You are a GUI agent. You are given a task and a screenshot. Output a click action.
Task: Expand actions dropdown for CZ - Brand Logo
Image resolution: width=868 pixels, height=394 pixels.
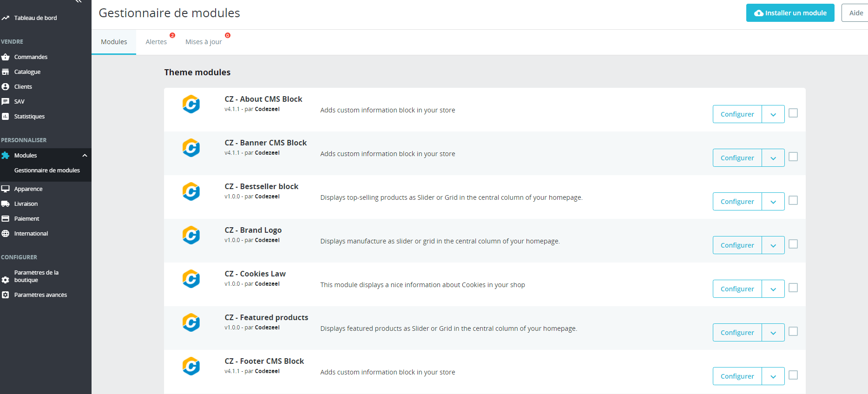(x=773, y=245)
